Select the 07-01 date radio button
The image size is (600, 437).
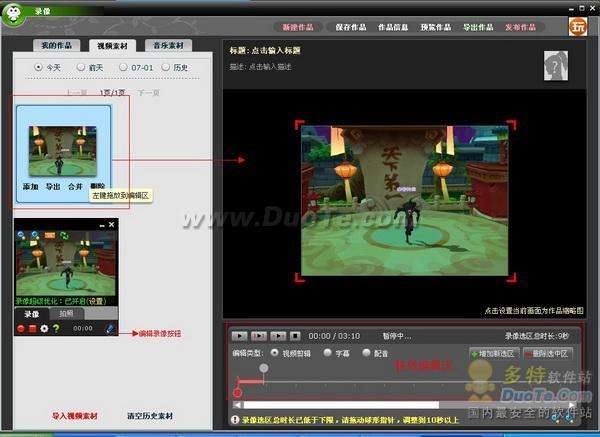(123, 67)
